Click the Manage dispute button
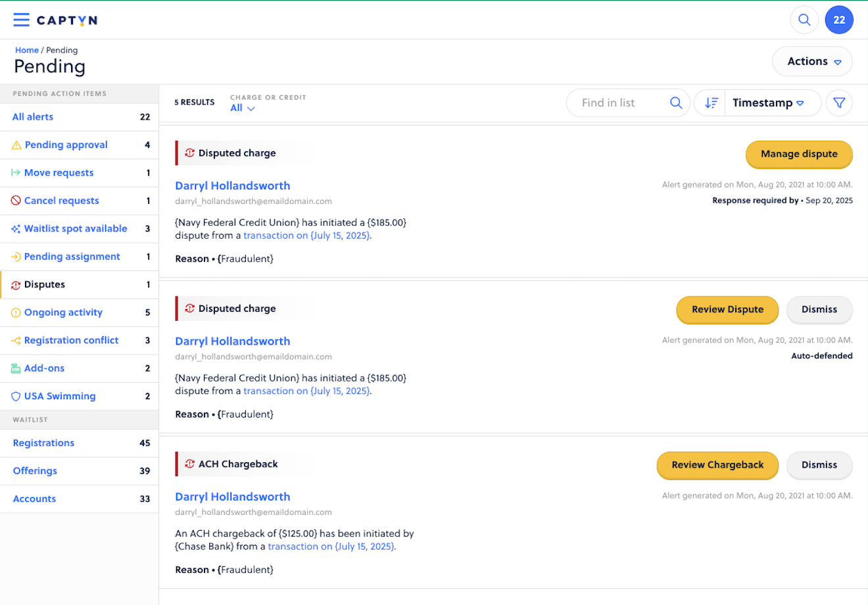868x605 pixels. pyautogui.click(x=799, y=154)
